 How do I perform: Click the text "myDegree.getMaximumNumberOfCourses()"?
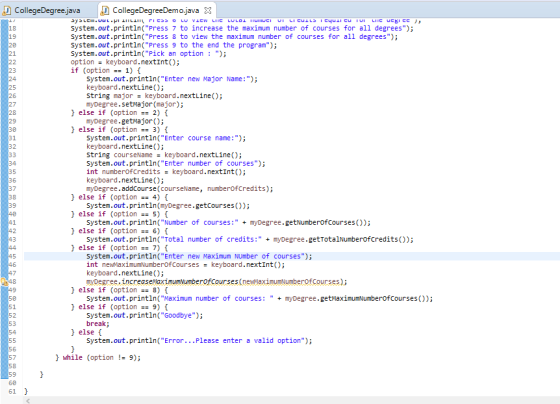[x=356, y=299]
